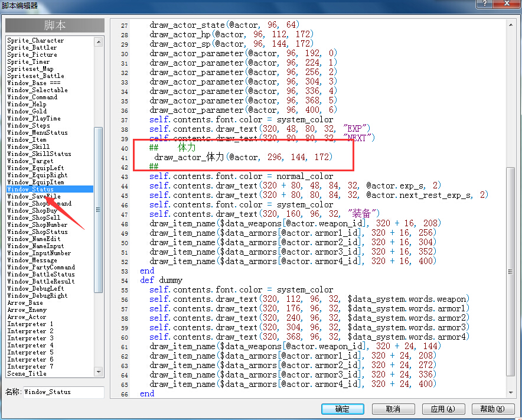522x420 pixels.
Task: Open the Window_ShopBuy script
Action: point(32,210)
